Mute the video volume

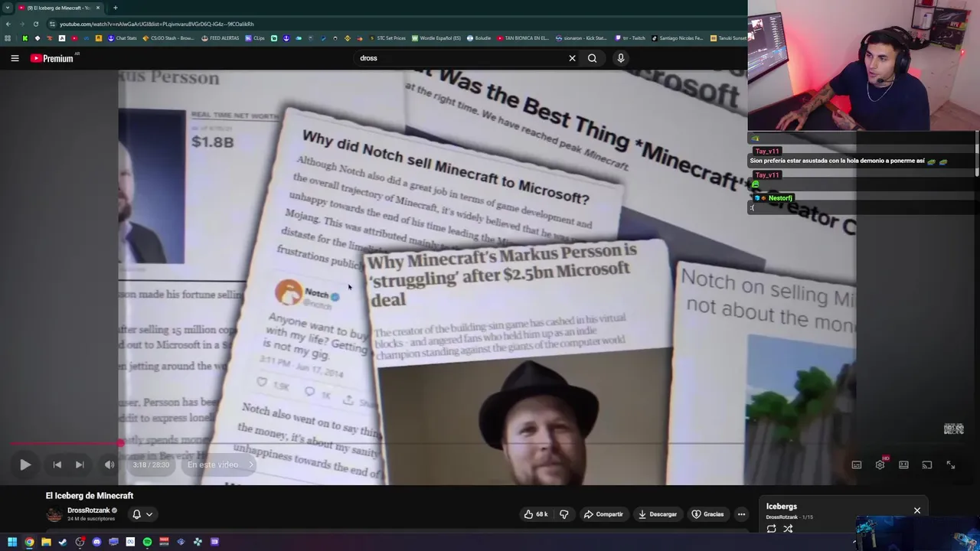[109, 465]
